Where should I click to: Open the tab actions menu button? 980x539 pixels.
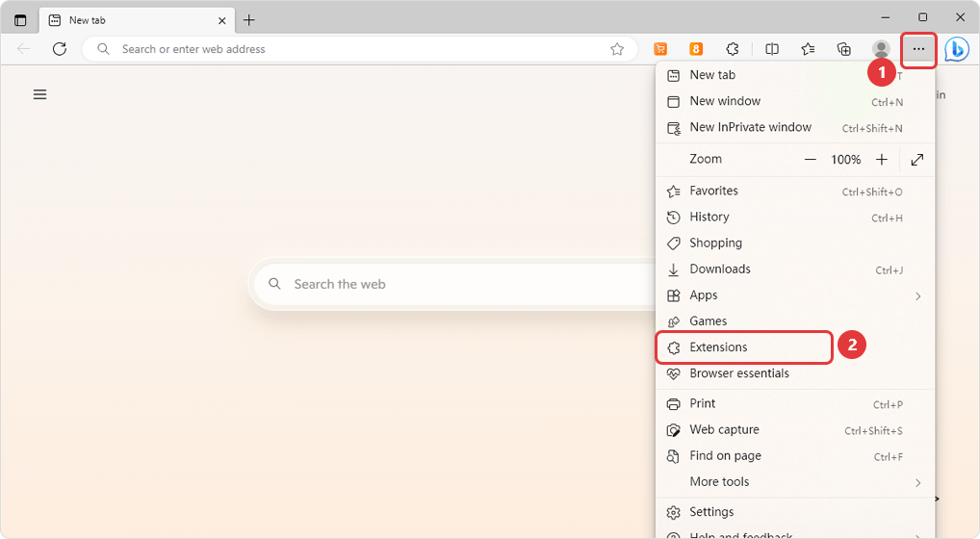(x=21, y=19)
